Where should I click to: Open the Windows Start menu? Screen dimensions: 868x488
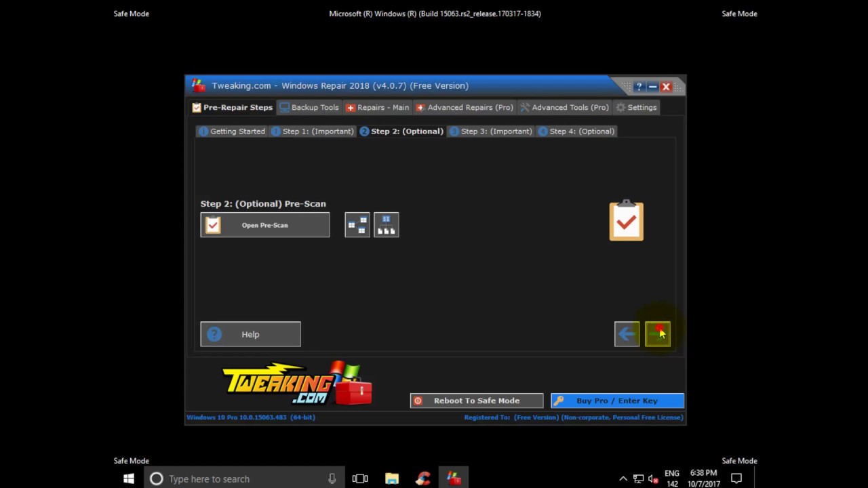click(129, 479)
